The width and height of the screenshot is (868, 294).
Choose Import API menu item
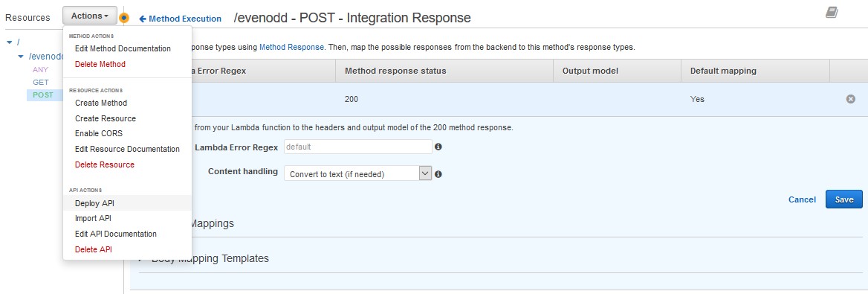point(93,219)
